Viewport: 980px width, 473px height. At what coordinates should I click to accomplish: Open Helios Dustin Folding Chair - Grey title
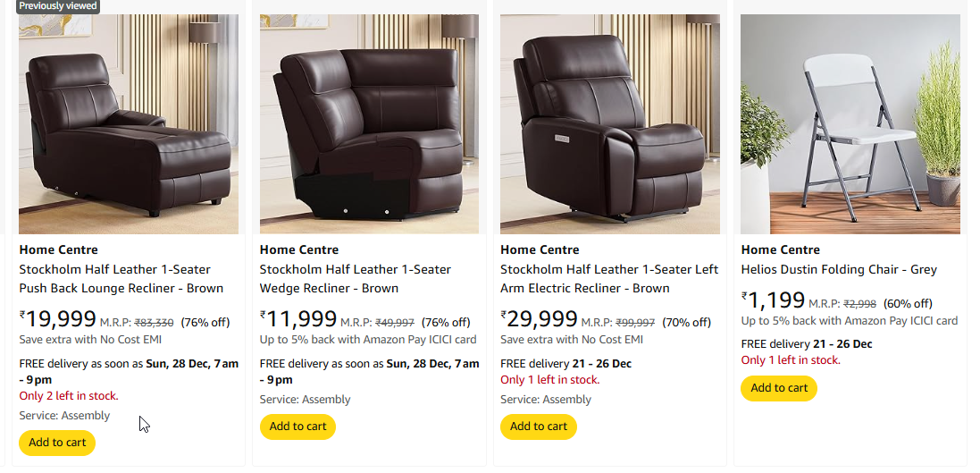839,269
